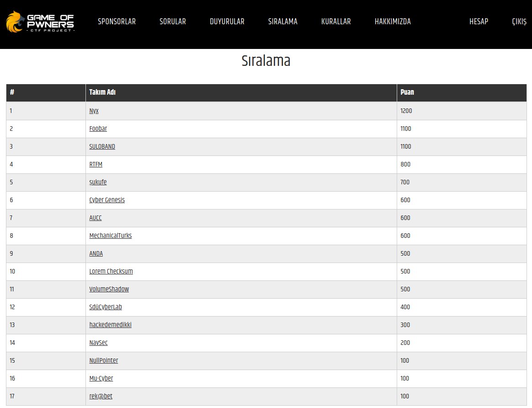Viewport: 532px width, 408px height.
Task: Open the KURALLAR page
Action: pos(336,21)
